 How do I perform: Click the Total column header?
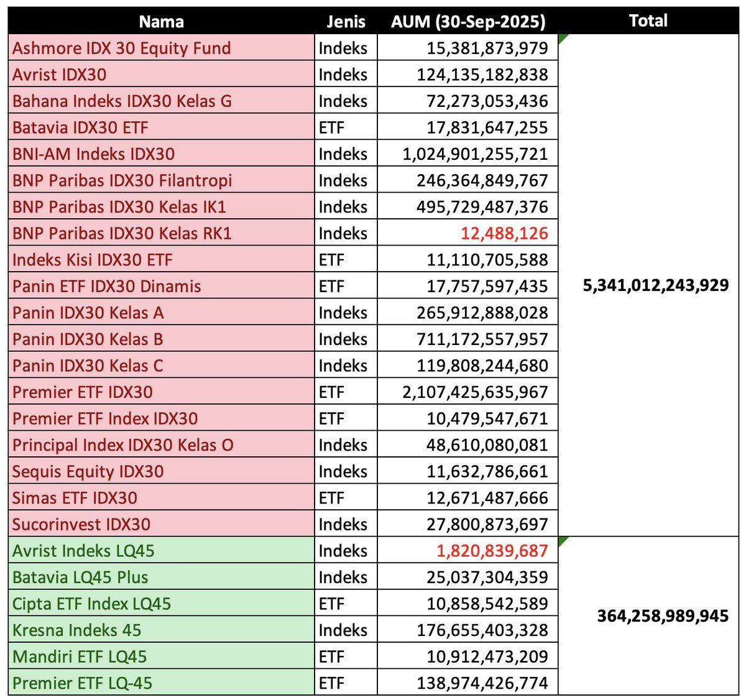point(648,21)
